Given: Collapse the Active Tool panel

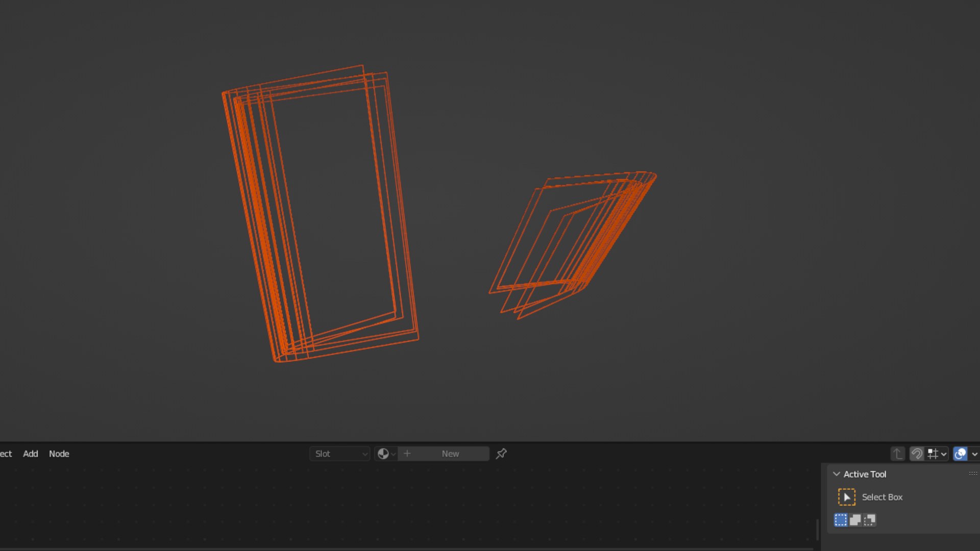Looking at the screenshot, I should (837, 474).
